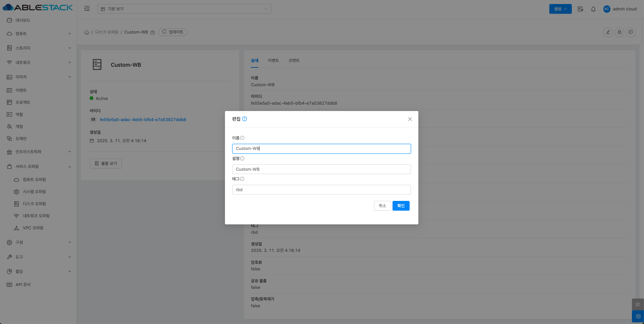Image resolution: width=644 pixels, height=324 pixels.
Task: Close the 편집 dialog with X
Action: pyautogui.click(x=410, y=119)
